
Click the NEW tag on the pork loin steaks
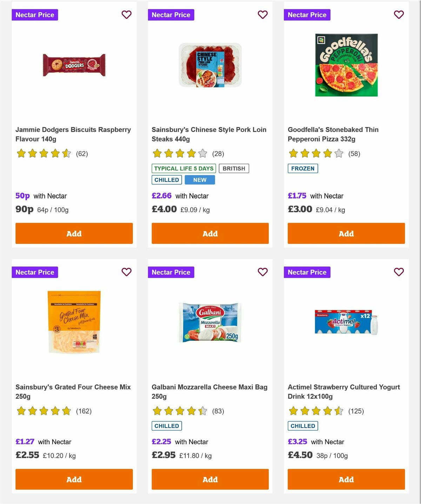200,180
